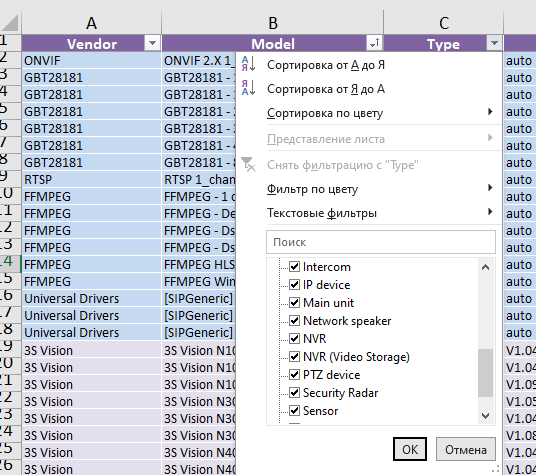
Task: Toggle the PTZ device checkbox
Action: pos(294,375)
